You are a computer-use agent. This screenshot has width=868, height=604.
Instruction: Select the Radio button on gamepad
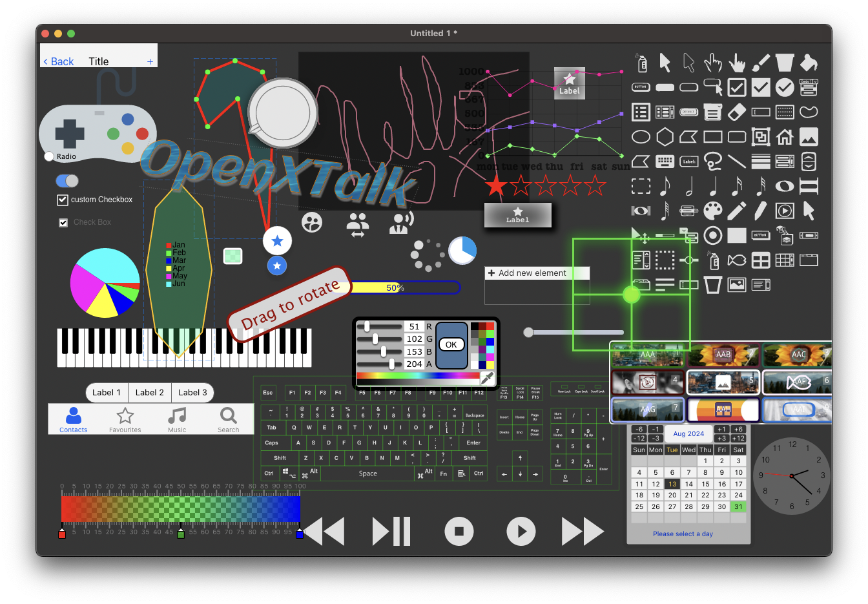[x=49, y=156]
